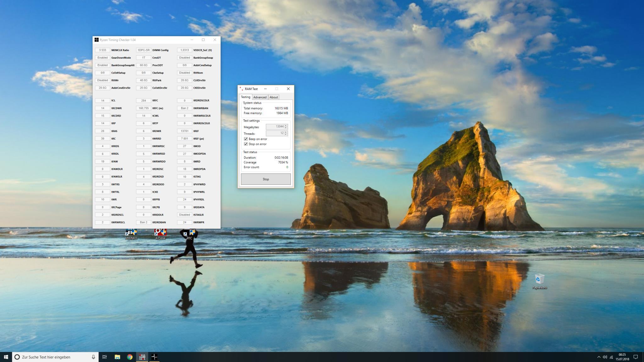This screenshot has width=644, height=362.
Task: Click Google Chrome in the taskbar
Action: (x=130, y=357)
